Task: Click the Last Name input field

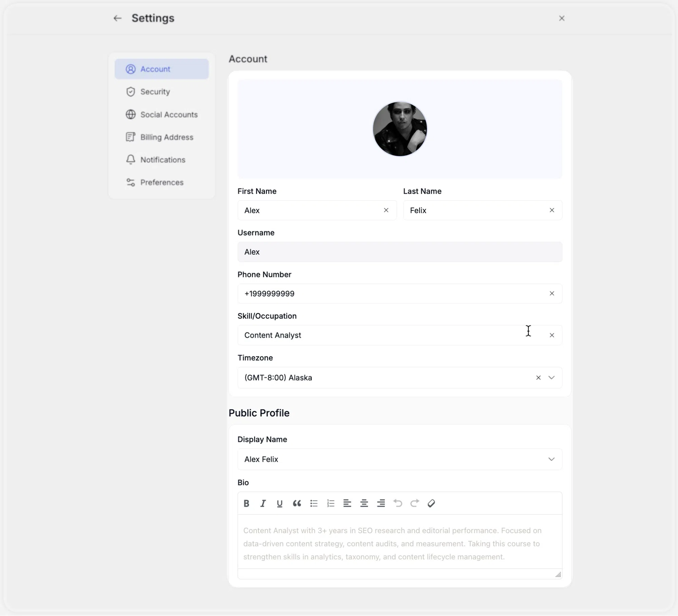Action: click(482, 210)
